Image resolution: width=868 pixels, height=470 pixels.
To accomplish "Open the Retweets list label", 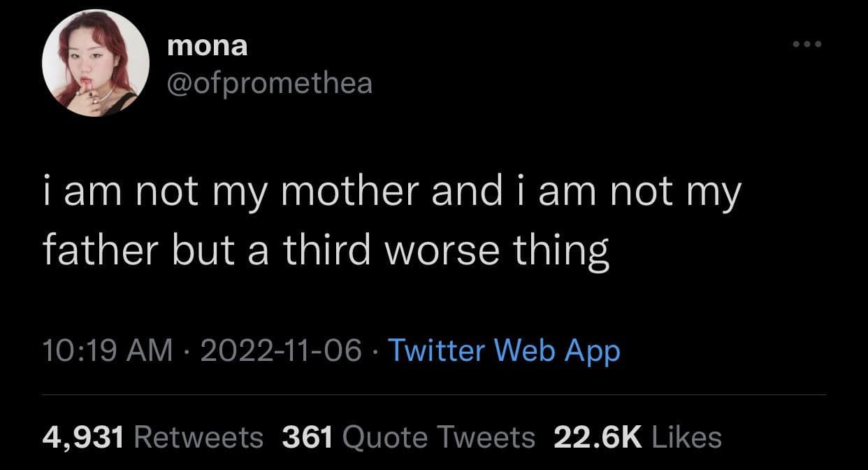I will tap(197, 437).
